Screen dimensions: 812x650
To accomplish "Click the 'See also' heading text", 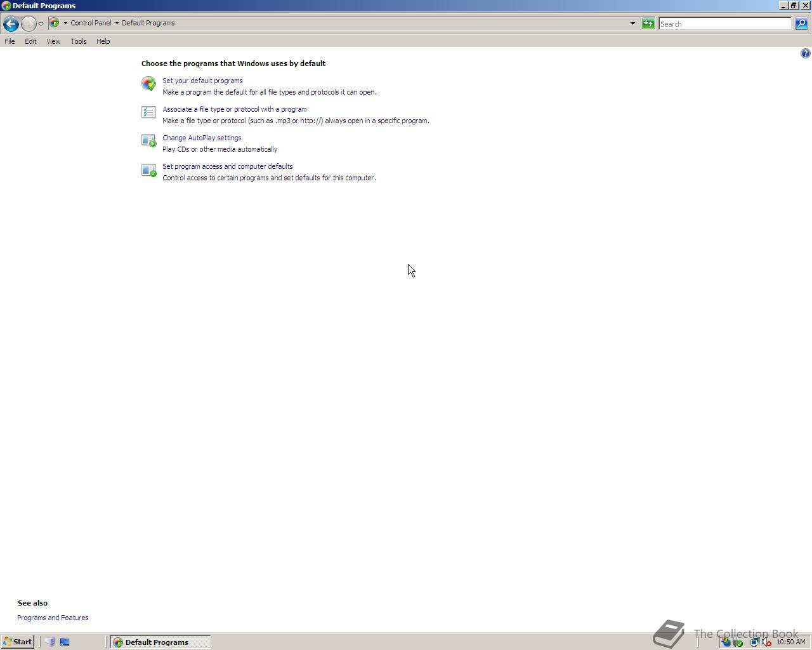I will (33, 603).
